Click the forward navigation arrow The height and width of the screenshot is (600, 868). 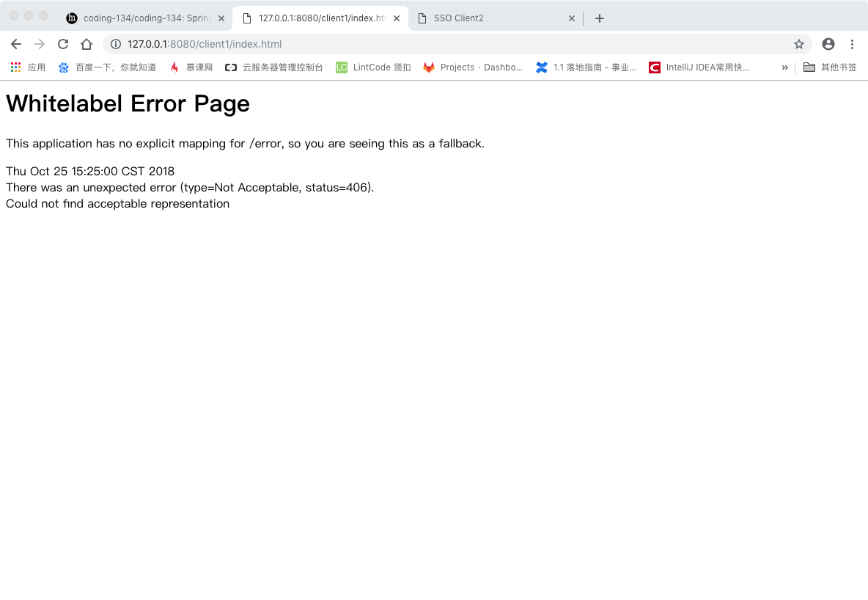pos(40,44)
